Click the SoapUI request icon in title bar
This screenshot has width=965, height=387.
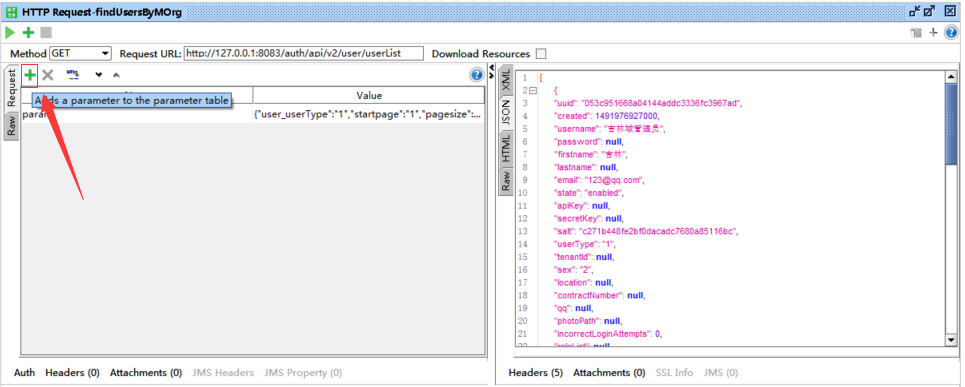pyautogui.click(x=10, y=11)
